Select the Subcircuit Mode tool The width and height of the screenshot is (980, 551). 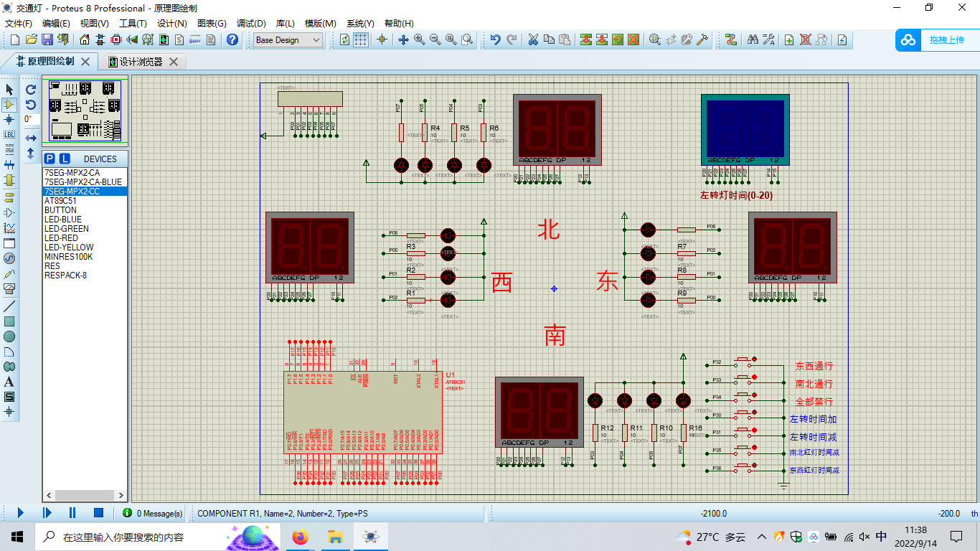[9, 180]
